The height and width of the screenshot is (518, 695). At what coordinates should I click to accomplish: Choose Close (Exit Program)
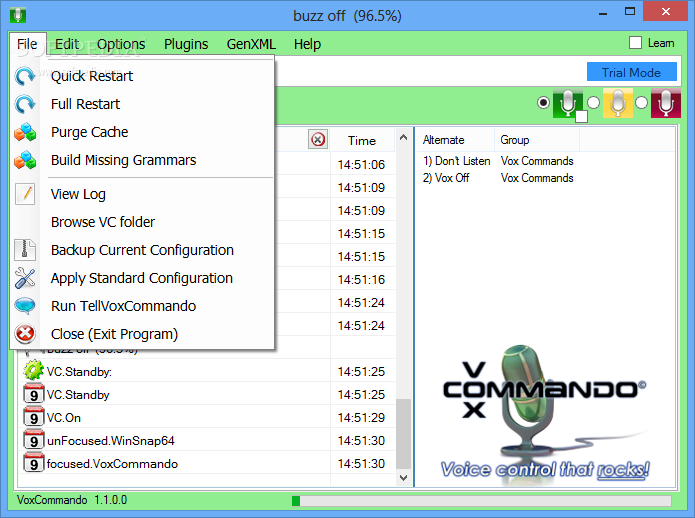142,334
